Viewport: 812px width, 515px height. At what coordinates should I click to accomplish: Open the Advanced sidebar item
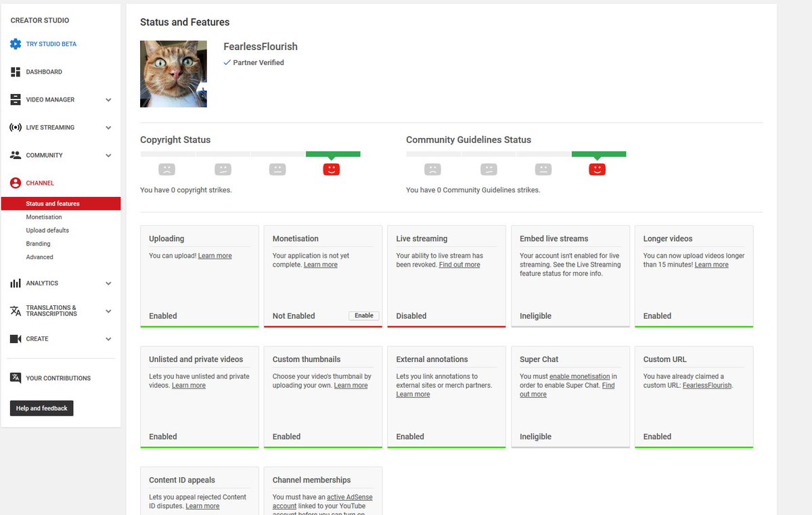tap(39, 257)
